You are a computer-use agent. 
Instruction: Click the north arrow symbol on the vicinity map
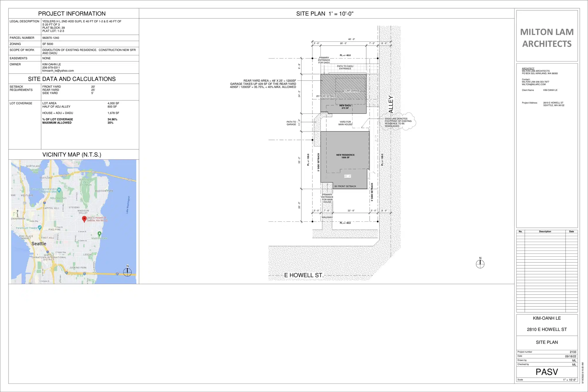click(127, 271)
